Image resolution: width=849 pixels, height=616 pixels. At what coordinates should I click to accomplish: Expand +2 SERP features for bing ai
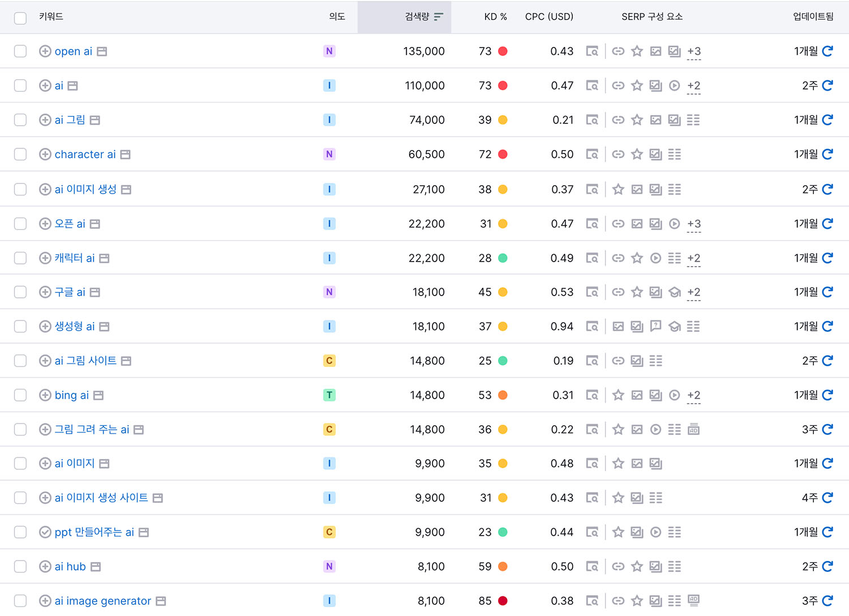pos(694,396)
